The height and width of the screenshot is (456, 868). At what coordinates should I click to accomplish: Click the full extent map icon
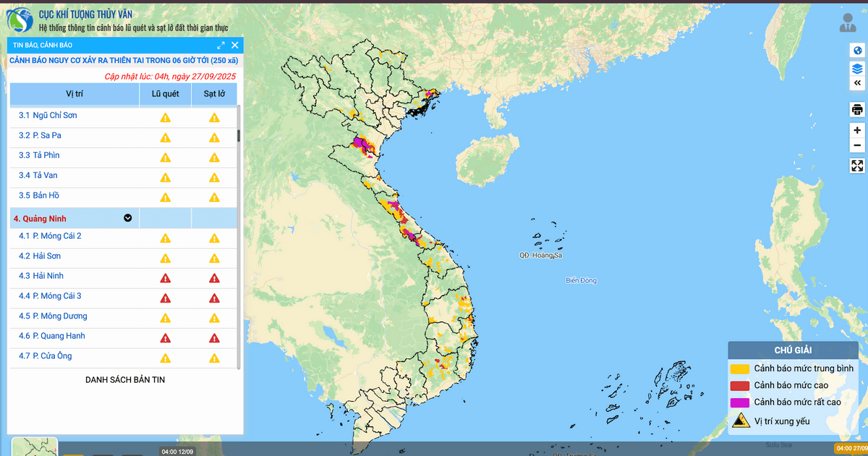click(x=857, y=166)
